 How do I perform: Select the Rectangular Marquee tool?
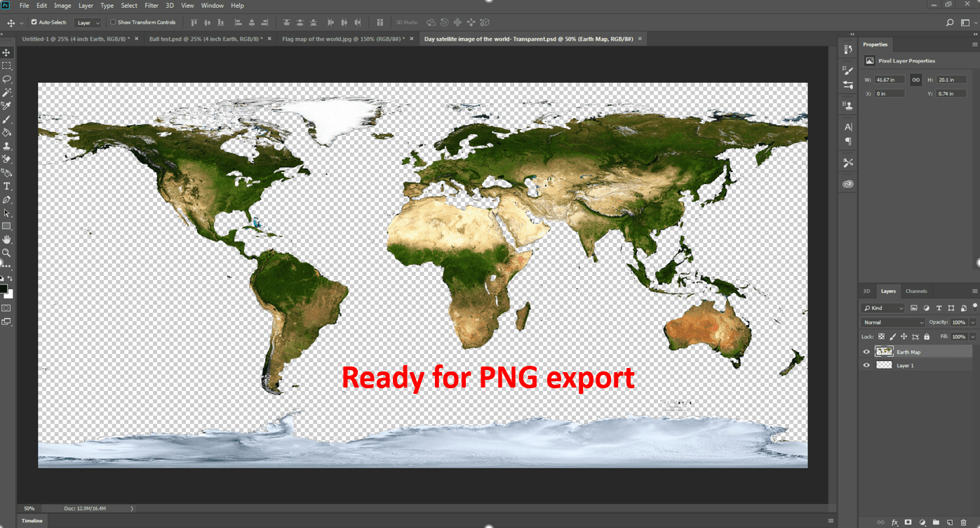pos(7,66)
